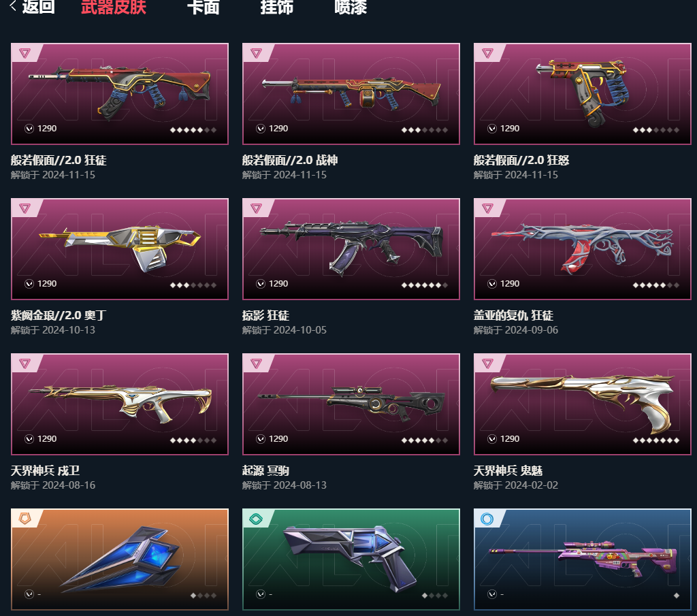Open the 天界神兵 戍卫 weapon card

tap(120, 404)
